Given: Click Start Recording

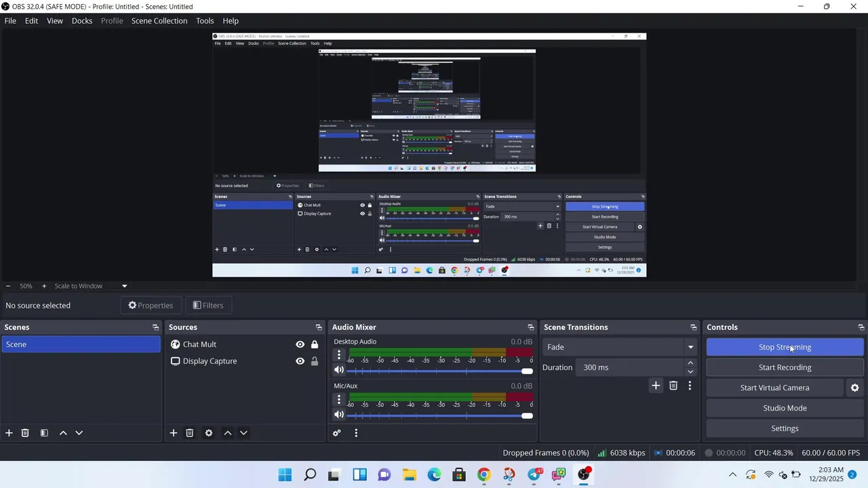Looking at the screenshot, I should 785,367.
